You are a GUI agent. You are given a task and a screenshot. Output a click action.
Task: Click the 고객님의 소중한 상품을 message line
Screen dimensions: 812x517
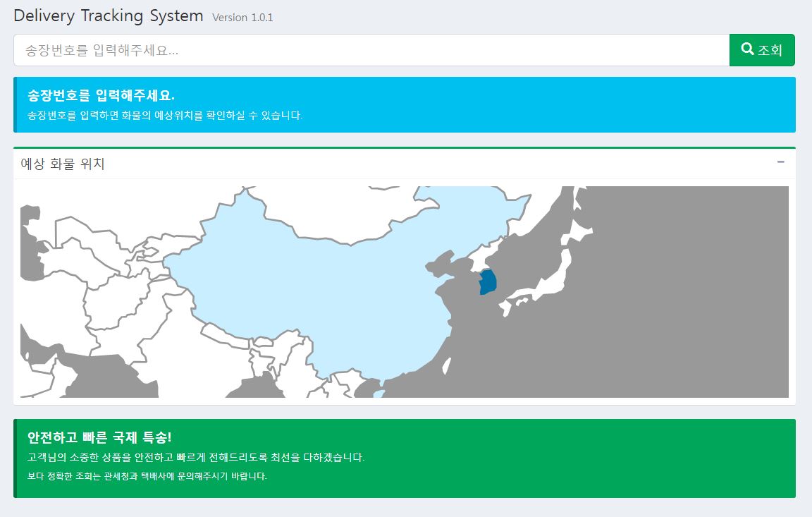[x=196, y=457]
